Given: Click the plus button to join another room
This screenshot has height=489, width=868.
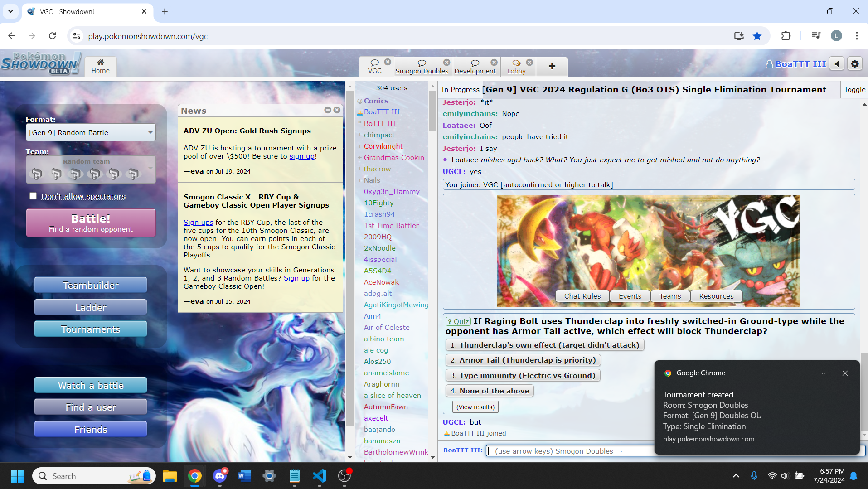Looking at the screenshot, I should [x=552, y=67].
